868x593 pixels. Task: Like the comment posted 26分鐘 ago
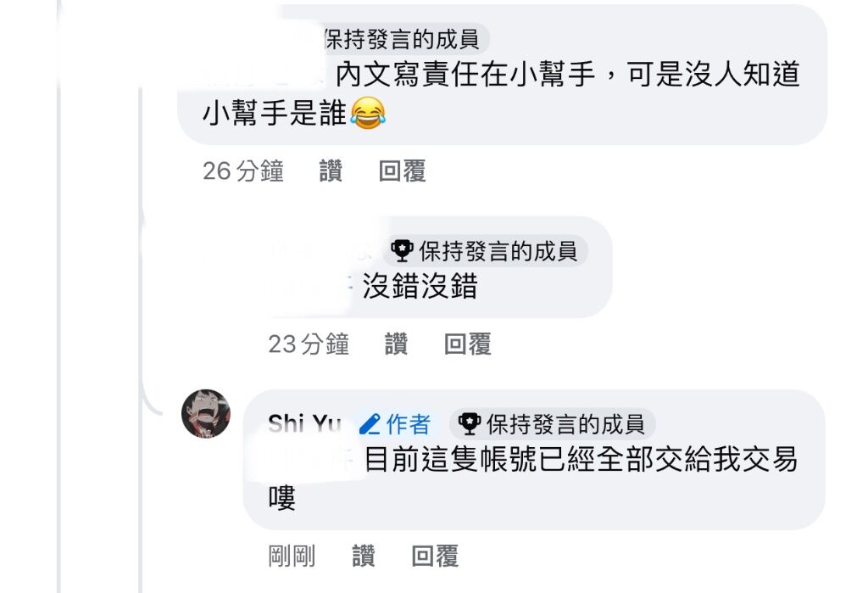(x=331, y=171)
